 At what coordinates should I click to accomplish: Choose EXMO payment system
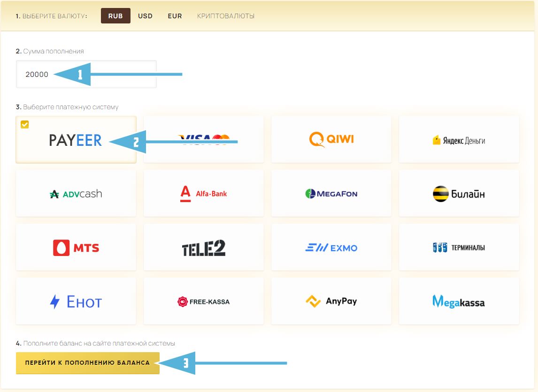point(331,248)
